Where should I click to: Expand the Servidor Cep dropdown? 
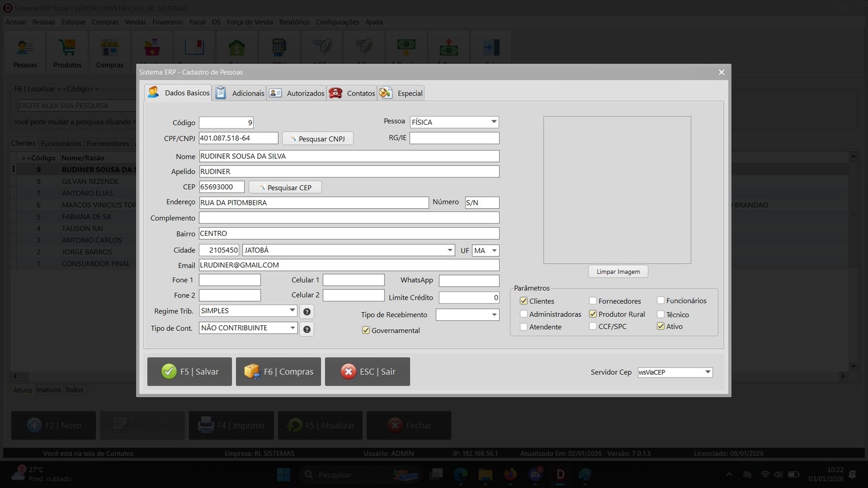point(707,372)
